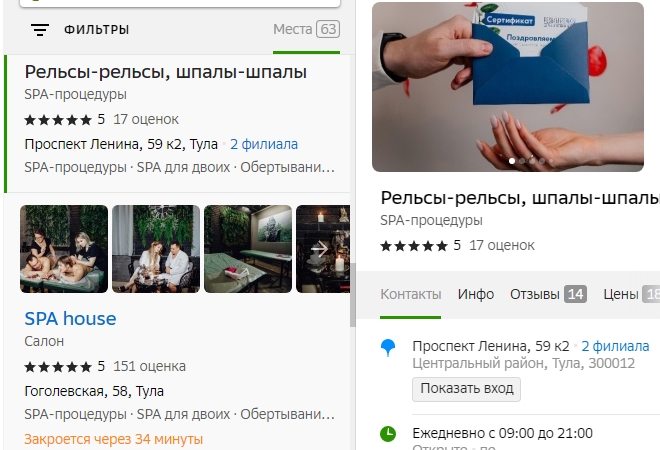Click next arrow on SPA house photos

(x=320, y=249)
